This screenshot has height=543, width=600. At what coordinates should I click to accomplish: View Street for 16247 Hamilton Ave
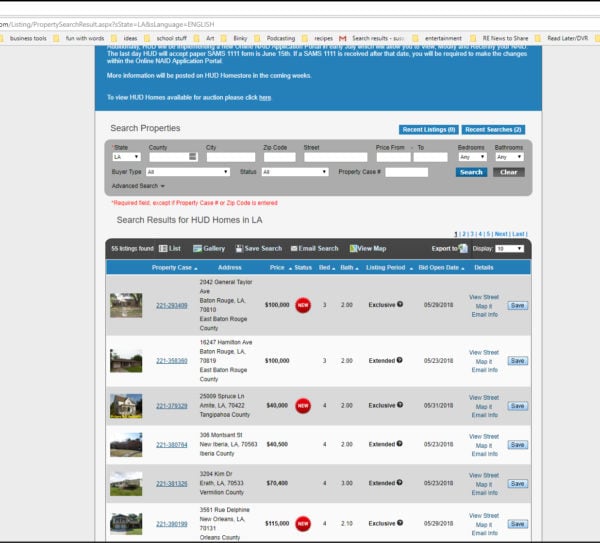point(484,352)
